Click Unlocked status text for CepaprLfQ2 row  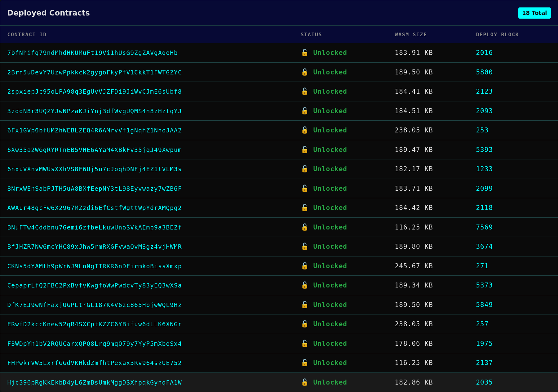click(x=330, y=285)
